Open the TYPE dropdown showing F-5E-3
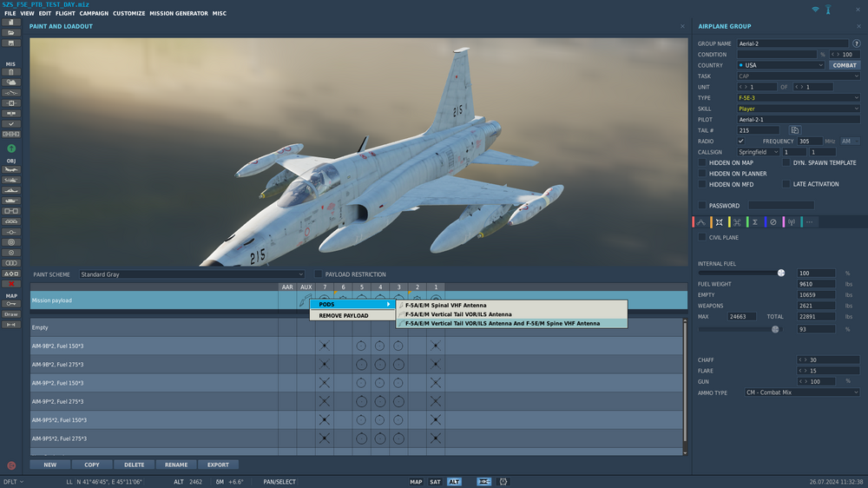 [x=799, y=97]
